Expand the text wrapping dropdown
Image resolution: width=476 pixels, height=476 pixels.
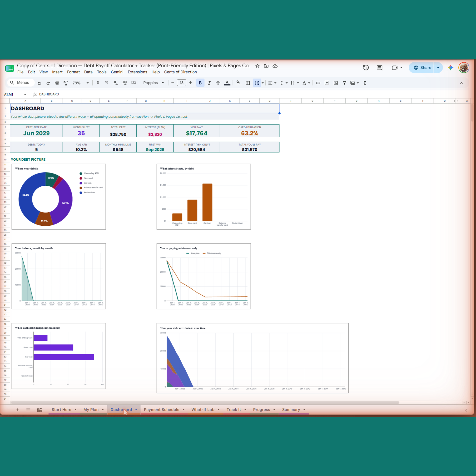click(298, 83)
